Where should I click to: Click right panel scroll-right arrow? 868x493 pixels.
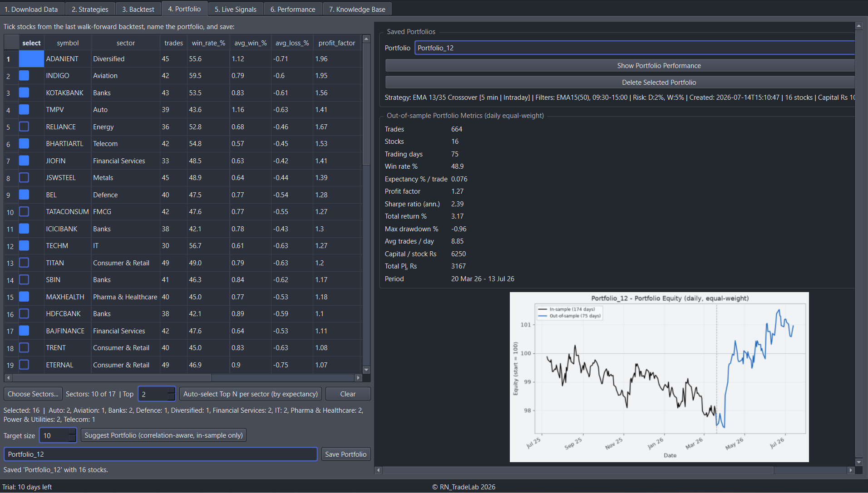coord(851,470)
